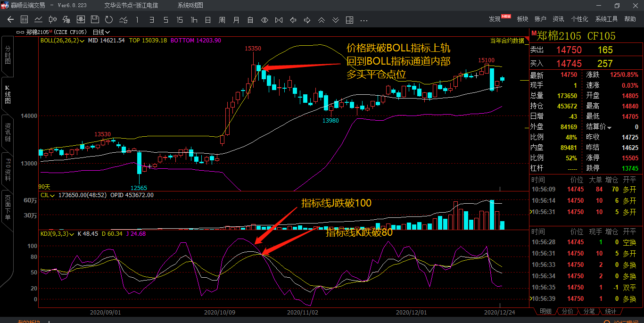Select the 3-minute period button
This screenshot has width=644, height=323.
pos(151,20)
